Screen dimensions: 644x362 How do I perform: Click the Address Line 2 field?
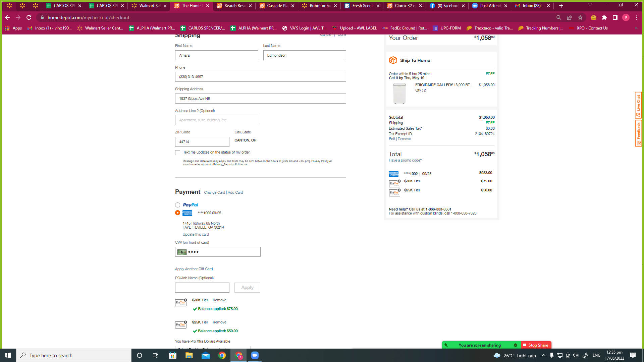217,120
